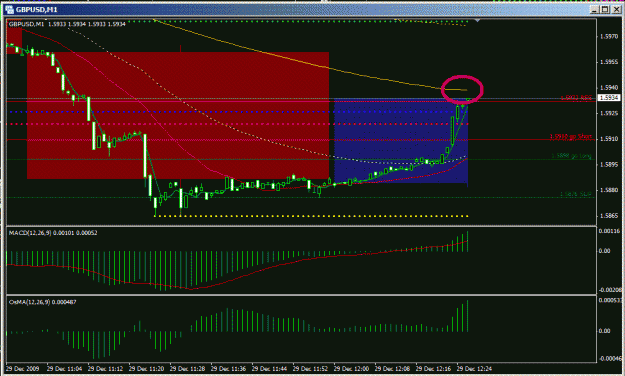Viewport: 625px width, 376px height.
Task: Click the MACD(12,26,9) indicator label
Action: click(x=53, y=232)
